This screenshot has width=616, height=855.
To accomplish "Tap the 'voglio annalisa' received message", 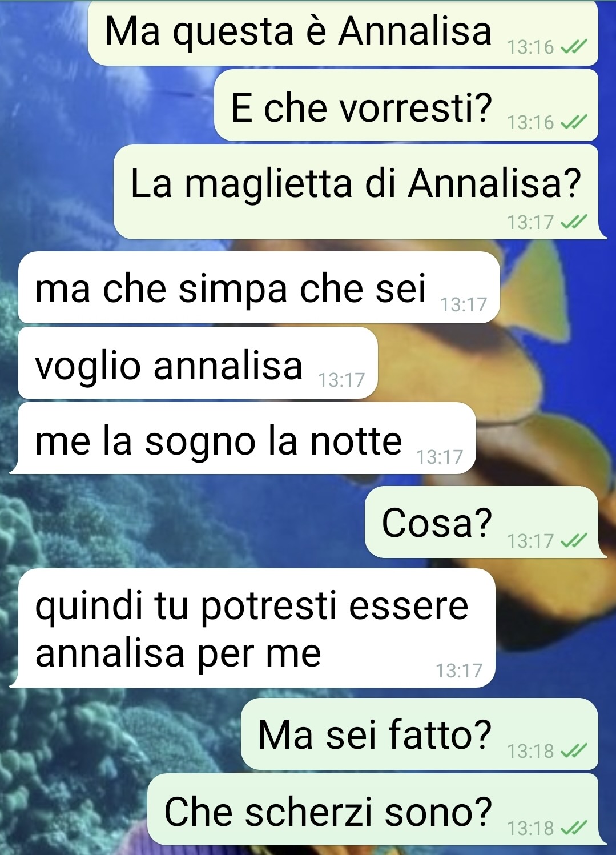I will pyautogui.click(x=198, y=363).
